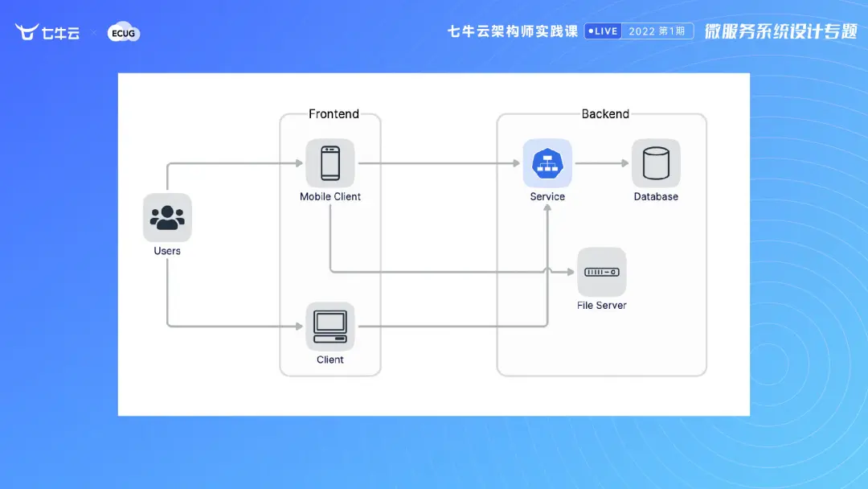Image resolution: width=868 pixels, height=489 pixels.
Task: Click the desktop Client computer icon
Action: tap(330, 326)
